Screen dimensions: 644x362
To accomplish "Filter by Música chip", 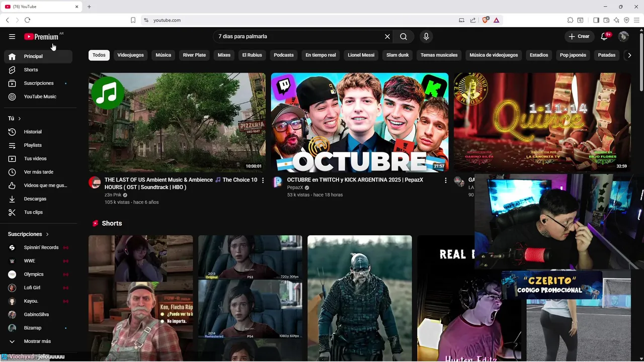I will 163,55.
